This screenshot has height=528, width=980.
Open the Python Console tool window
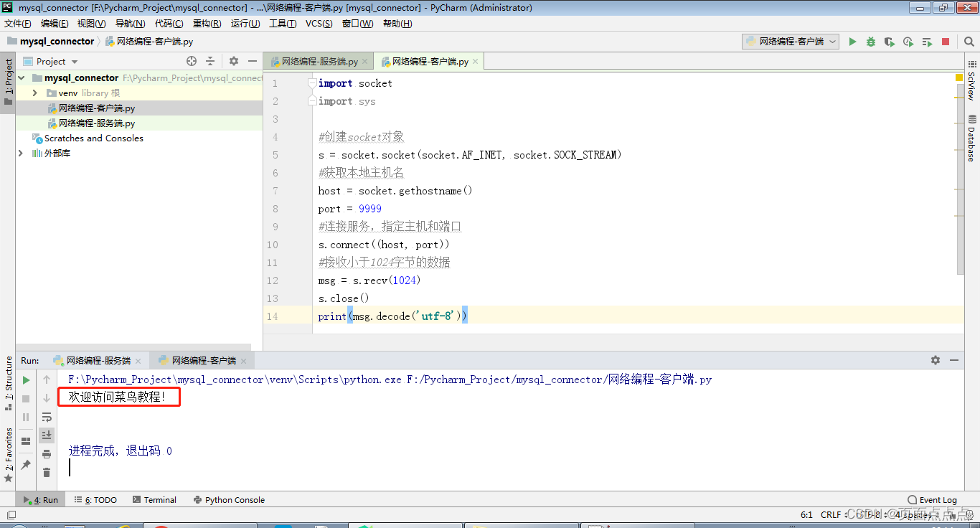click(229, 500)
